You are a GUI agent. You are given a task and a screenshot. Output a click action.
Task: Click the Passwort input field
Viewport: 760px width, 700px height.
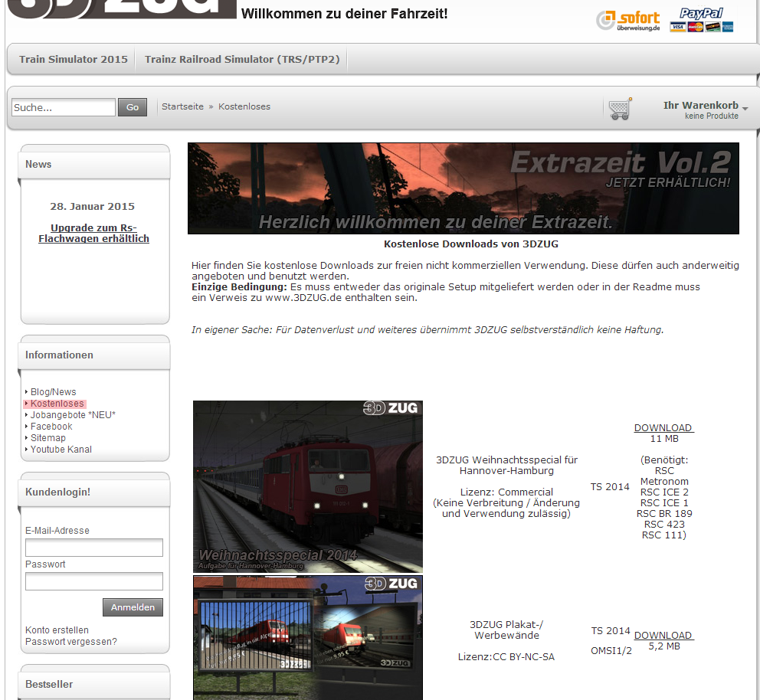(x=94, y=581)
